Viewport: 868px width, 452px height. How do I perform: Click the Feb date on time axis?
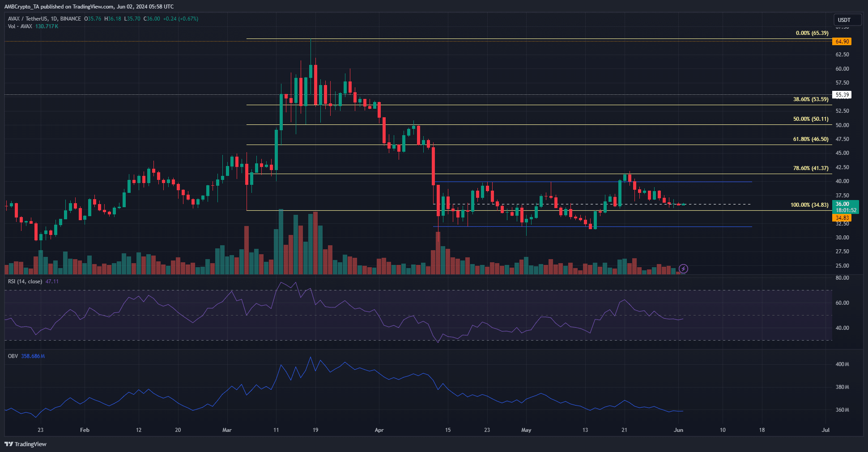[85, 430]
